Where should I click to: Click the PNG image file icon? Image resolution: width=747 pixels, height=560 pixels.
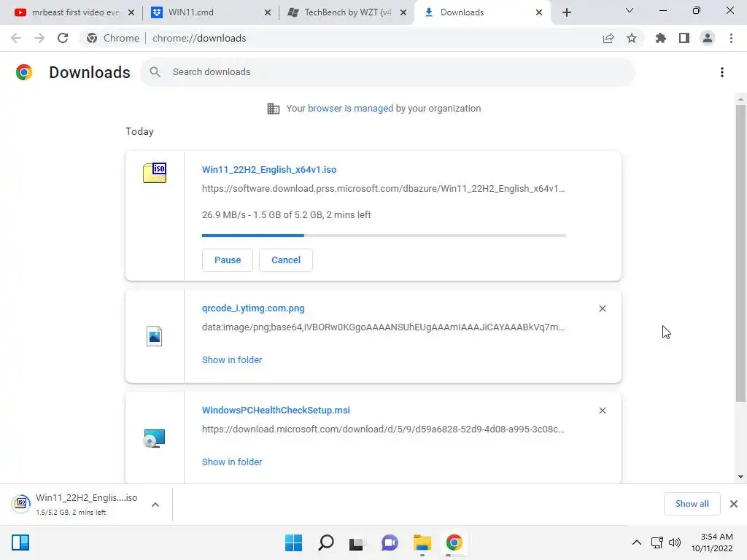(155, 336)
